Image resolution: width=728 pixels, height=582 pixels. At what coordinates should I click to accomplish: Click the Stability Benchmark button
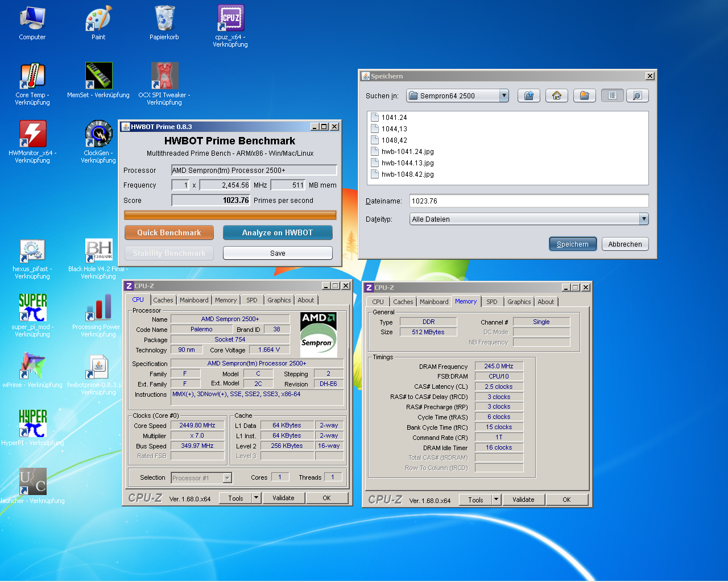169,253
